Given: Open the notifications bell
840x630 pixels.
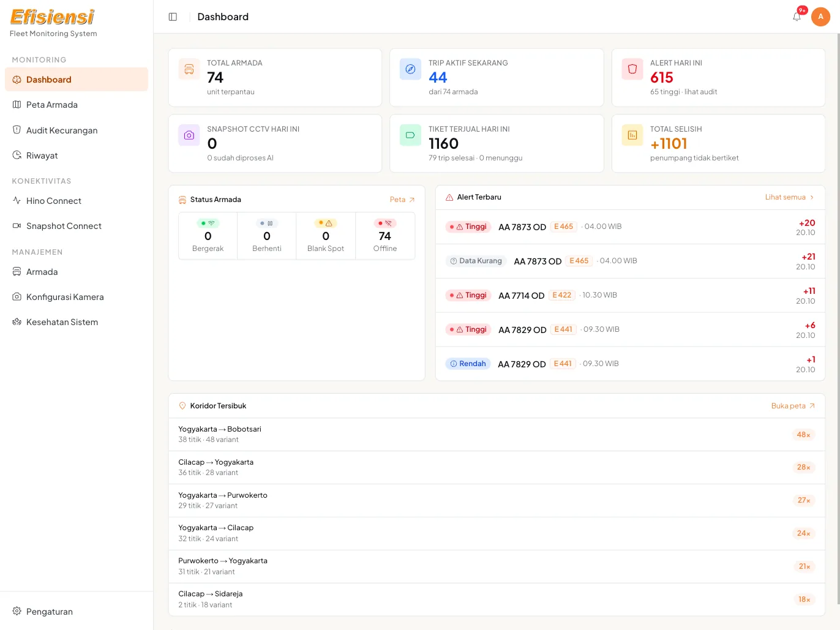Looking at the screenshot, I should coord(797,17).
